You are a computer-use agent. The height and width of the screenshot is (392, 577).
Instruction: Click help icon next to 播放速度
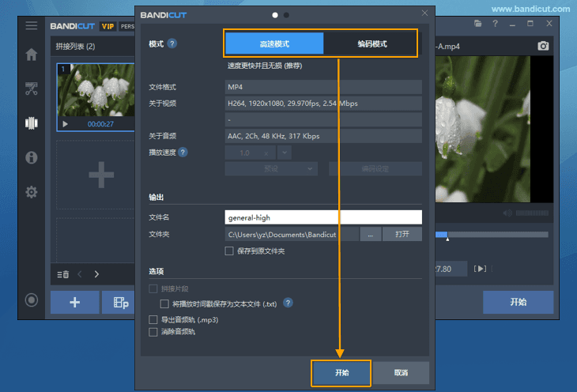tap(183, 152)
